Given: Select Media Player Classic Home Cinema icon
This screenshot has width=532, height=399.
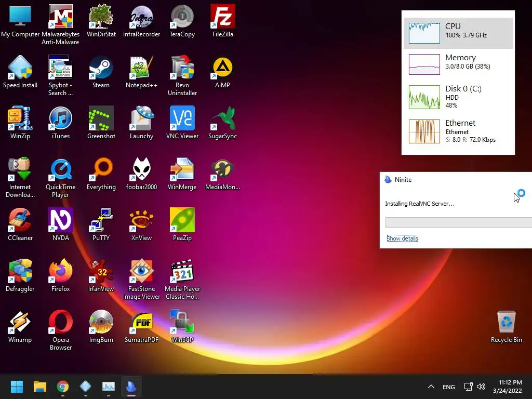Looking at the screenshot, I should [x=182, y=278].
